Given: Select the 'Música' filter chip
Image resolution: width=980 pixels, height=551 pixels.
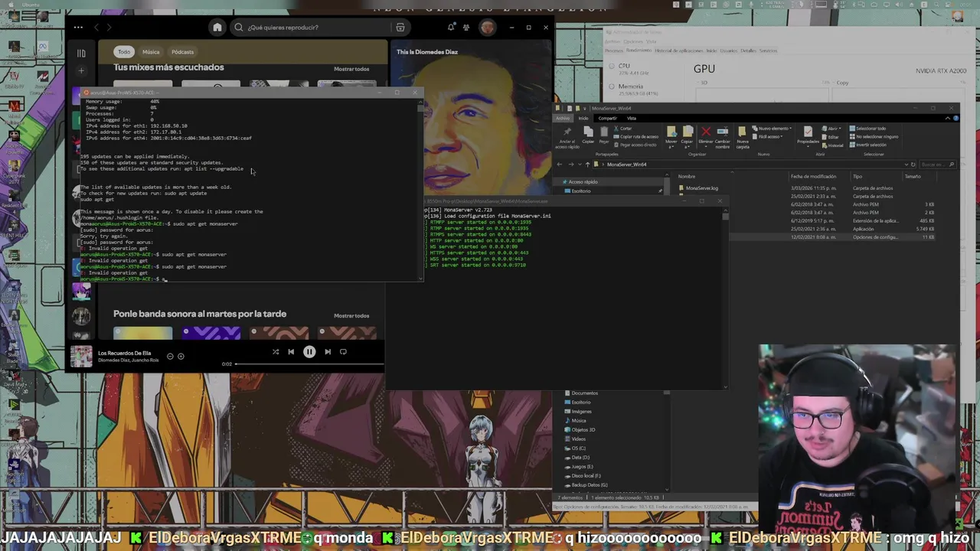Looking at the screenshot, I should click(x=151, y=52).
